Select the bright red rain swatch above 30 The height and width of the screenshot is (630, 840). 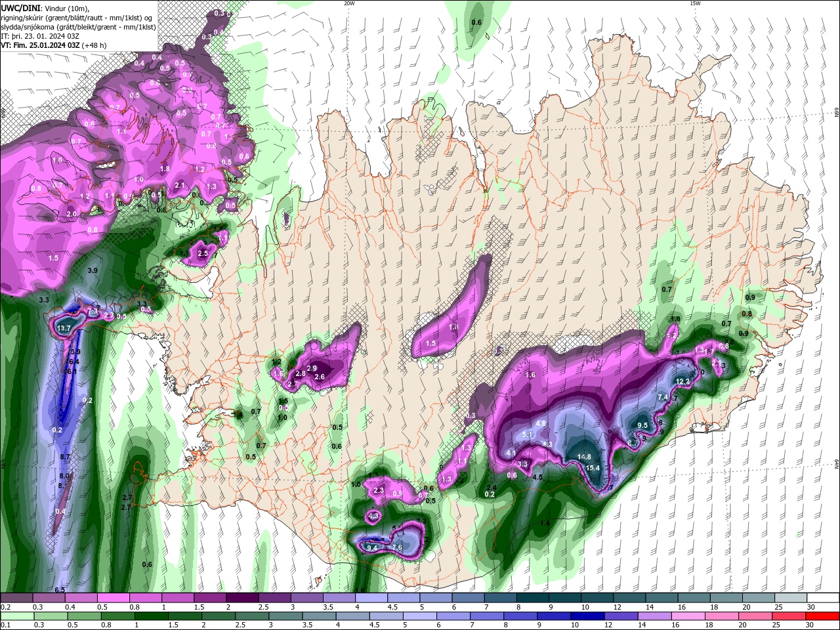tap(824, 616)
